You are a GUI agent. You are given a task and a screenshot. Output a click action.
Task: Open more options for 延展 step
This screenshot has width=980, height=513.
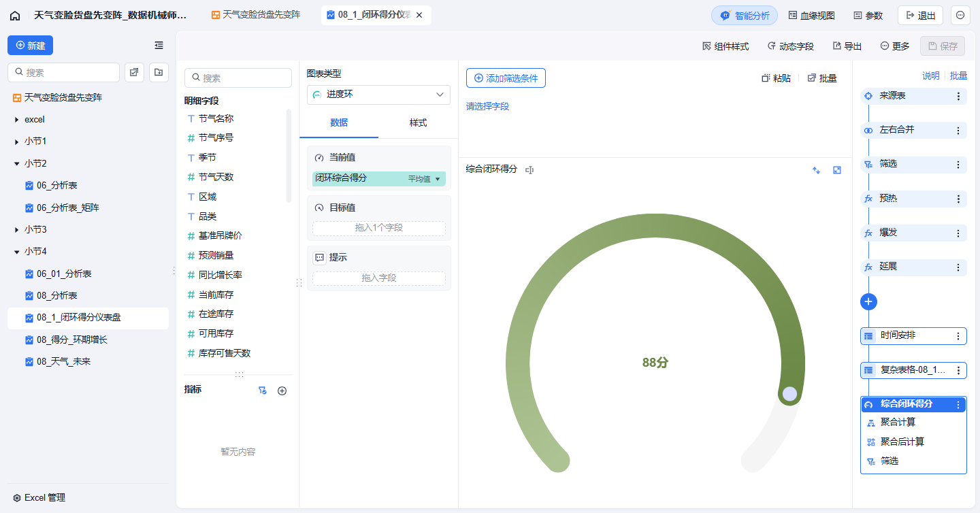[x=958, y=267]
